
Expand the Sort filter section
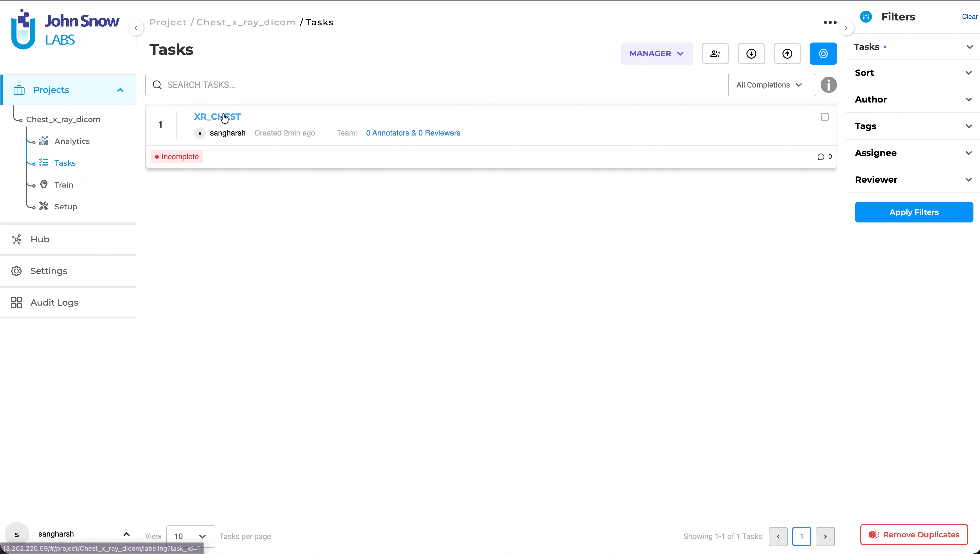click(x=913, y=73)
